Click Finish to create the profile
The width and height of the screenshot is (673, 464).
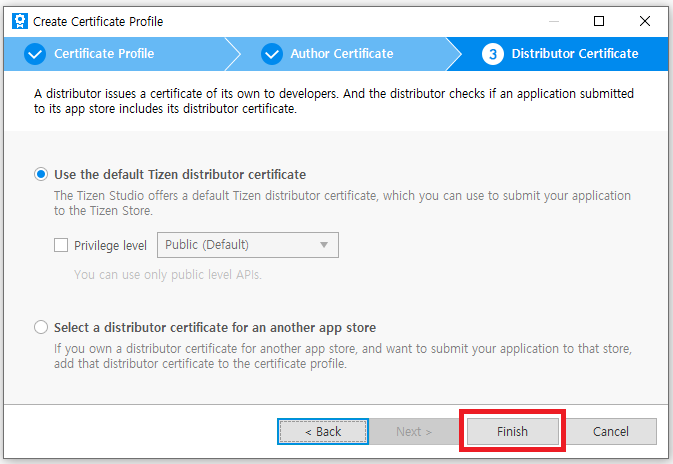512,431
